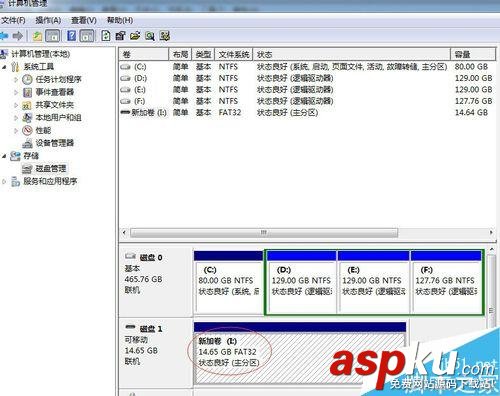The image size is (500, 396).
Task: Select 任务计划程序 in the tree
Action: click(x=58, y=79)
